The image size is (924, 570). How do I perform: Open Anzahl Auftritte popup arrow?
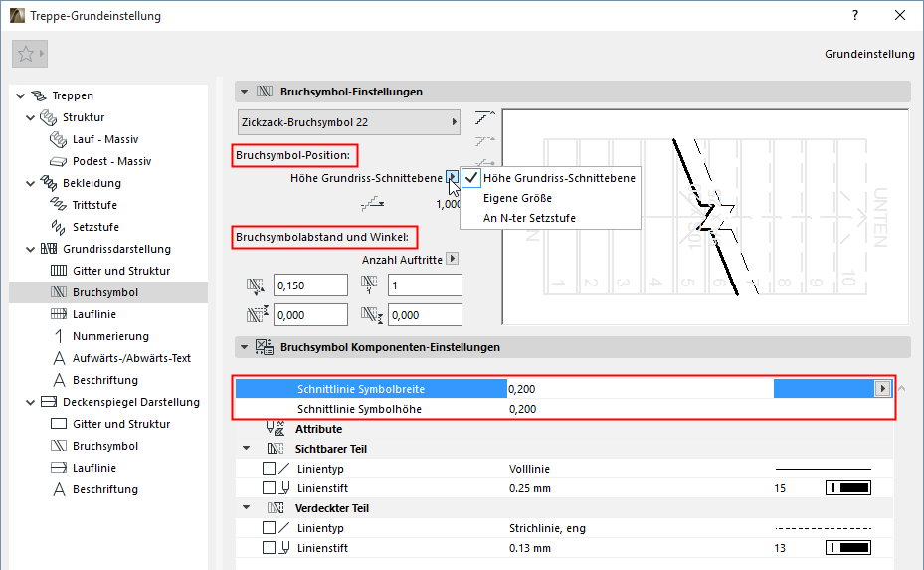452,259
